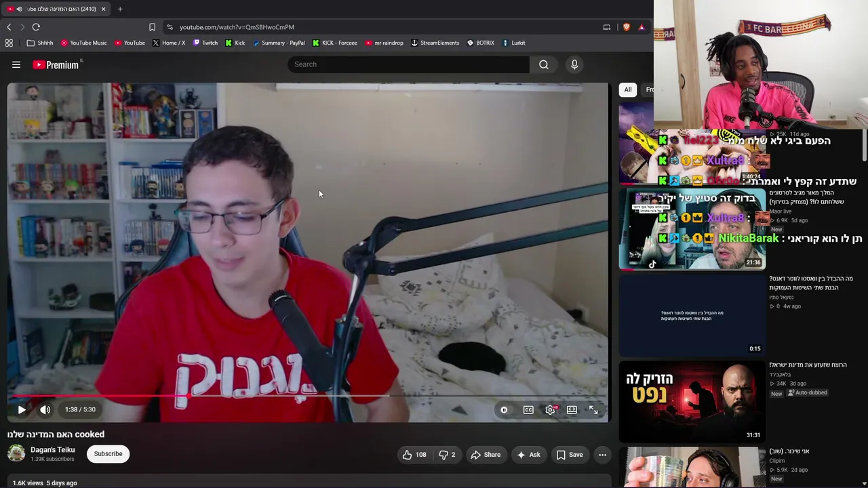868x488 pixels.
Task: Open the Shhhh bookmarks folder
Action: point(40,43)
